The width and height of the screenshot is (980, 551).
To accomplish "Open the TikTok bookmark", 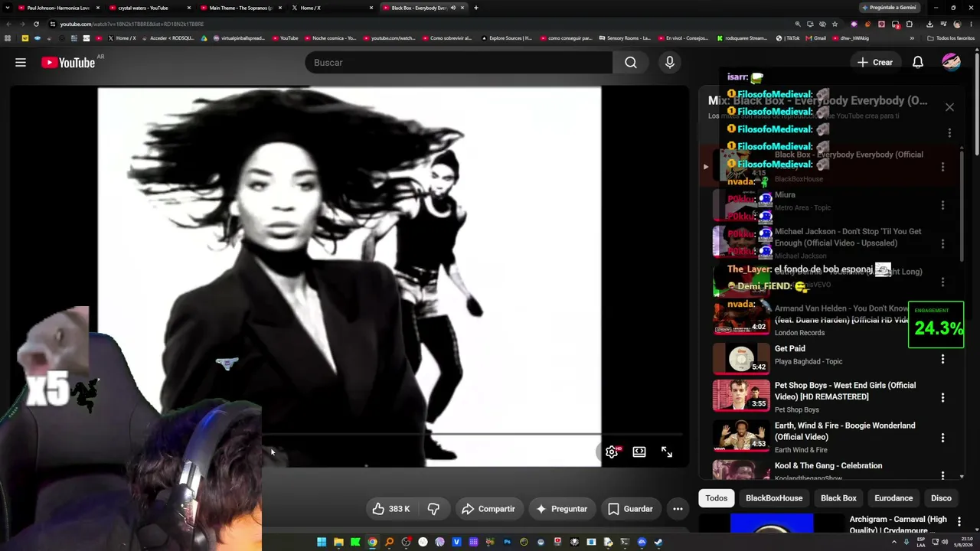I will coord(788,38).
